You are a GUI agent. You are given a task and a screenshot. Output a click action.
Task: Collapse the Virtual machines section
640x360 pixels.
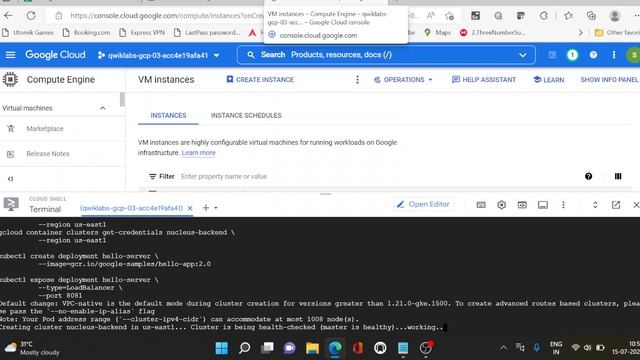pos(102,108)
